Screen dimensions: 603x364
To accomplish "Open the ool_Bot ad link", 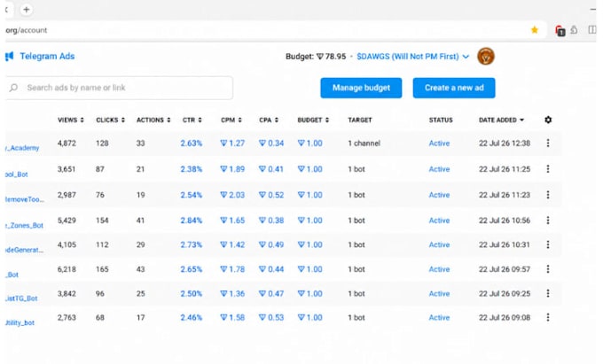I will pyautogui.click(x=17, y=174).
